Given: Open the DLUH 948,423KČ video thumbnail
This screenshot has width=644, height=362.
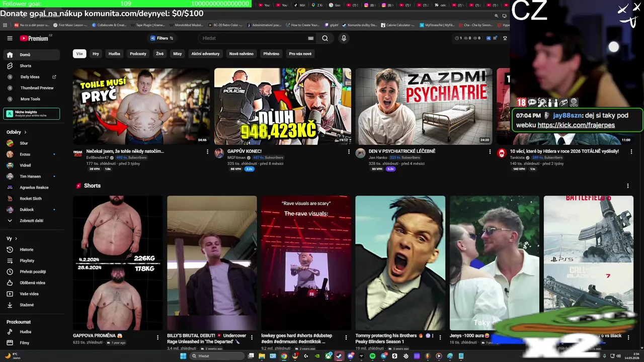Looking at the screenshot, I should tap(283, 107).
